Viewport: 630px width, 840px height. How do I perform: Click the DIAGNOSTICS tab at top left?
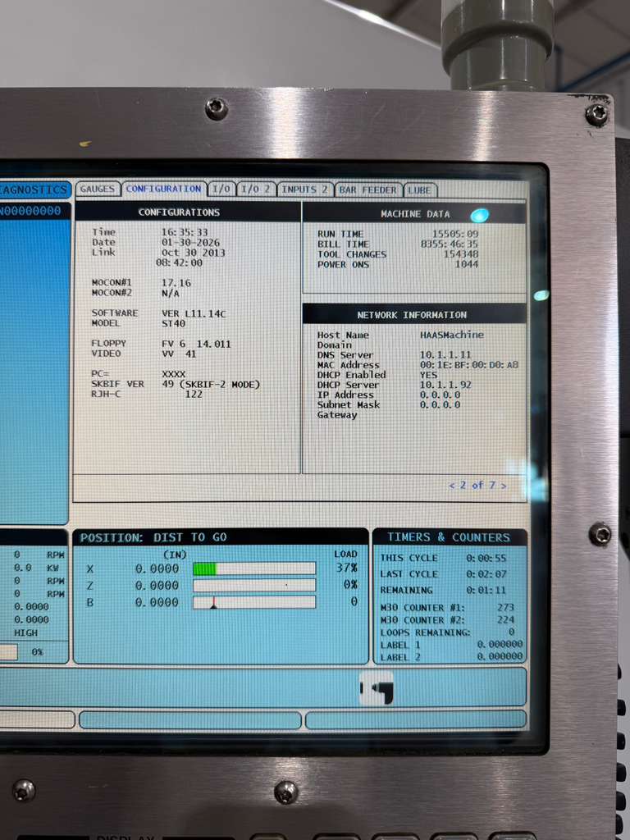(x=34, y=189)
